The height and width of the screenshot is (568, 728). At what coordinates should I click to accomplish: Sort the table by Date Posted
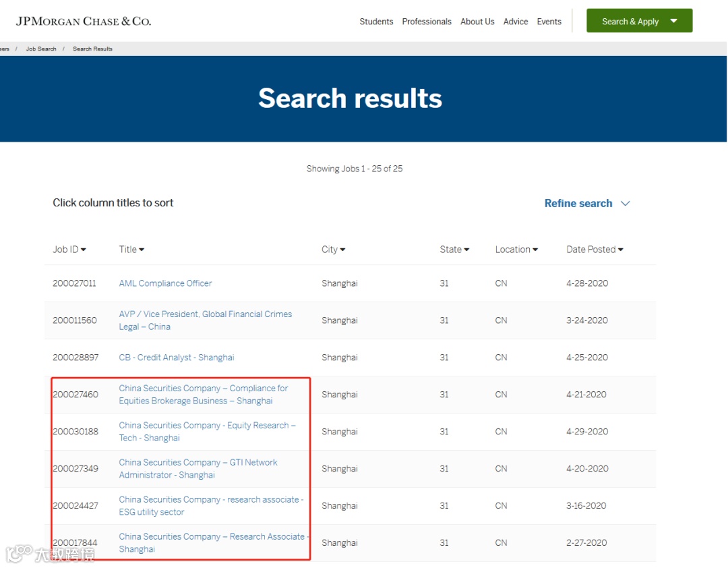point(595,250)
